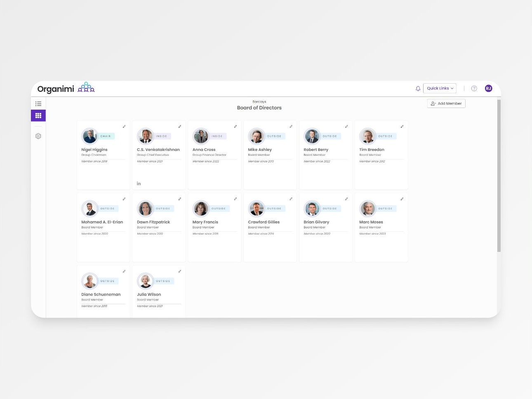Open LinkedIn icon on C.S. Venkatakrishnan card
This screenshot has width=532, height=399.
pos(139,183)
